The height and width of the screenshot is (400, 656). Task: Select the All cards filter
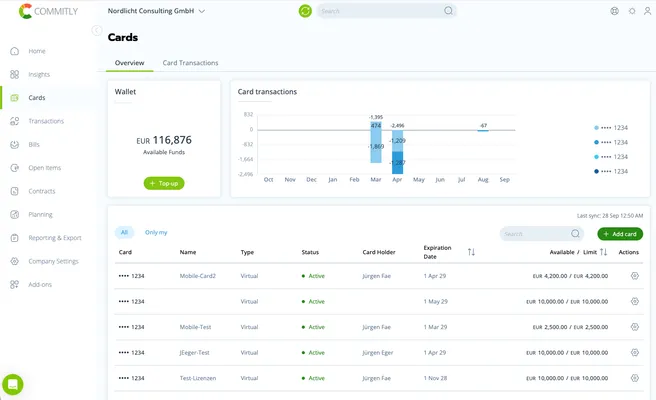tap(124, 232)
